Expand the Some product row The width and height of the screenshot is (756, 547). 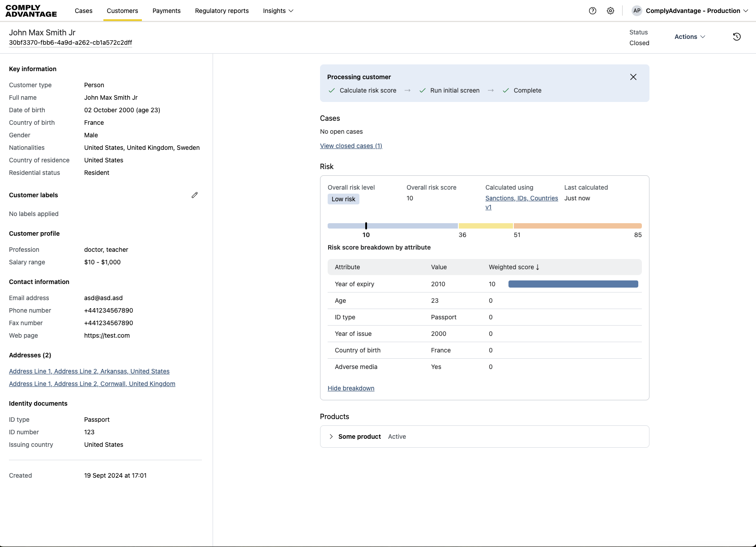[331, 437]
